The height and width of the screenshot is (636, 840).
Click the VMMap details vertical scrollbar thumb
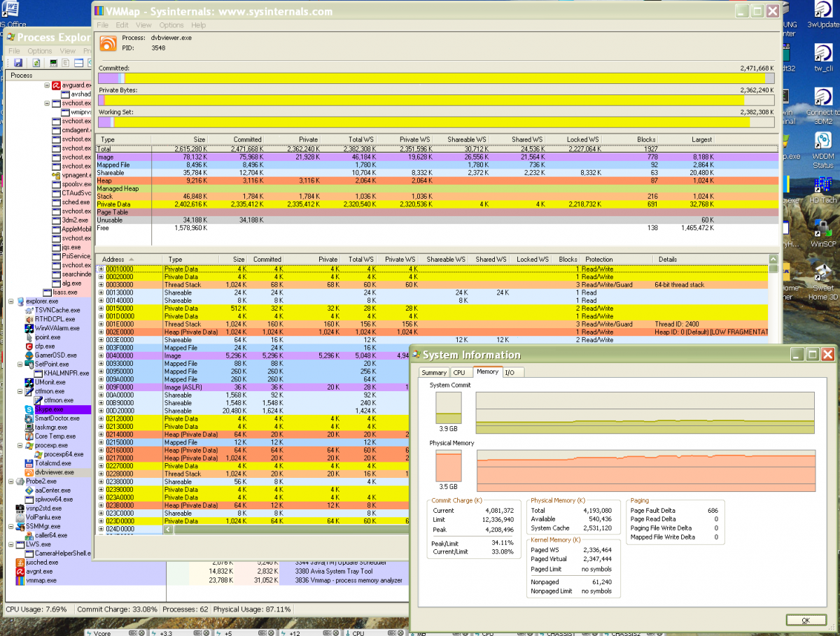773,269
